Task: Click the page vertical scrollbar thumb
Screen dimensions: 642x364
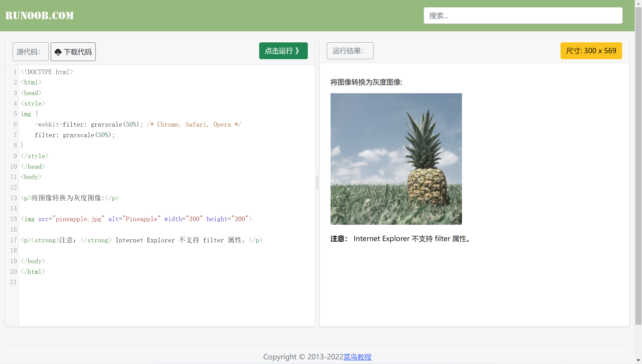Action: (638, 165)
